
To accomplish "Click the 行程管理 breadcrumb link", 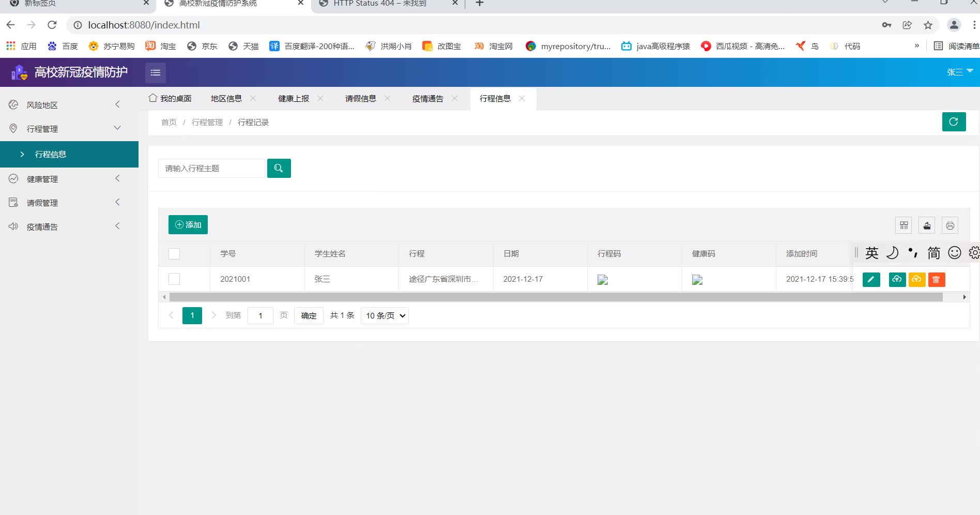I will (x=207, y=123).
